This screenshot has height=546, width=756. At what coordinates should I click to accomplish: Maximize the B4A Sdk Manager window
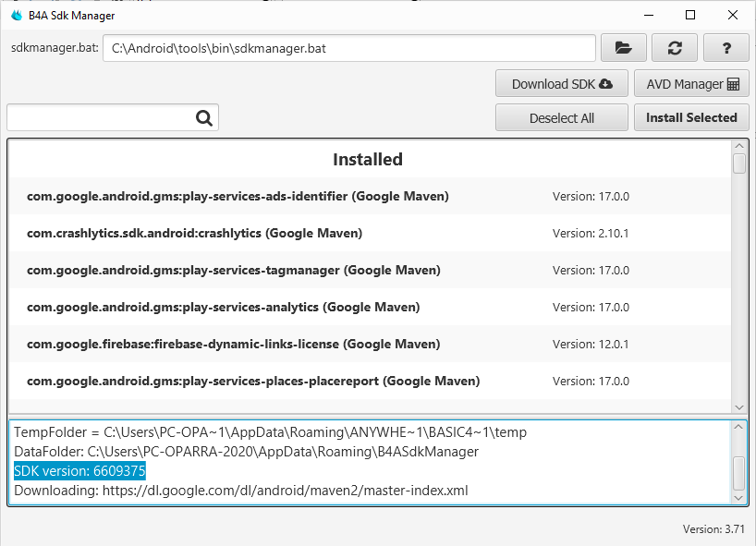coord(690,15)
